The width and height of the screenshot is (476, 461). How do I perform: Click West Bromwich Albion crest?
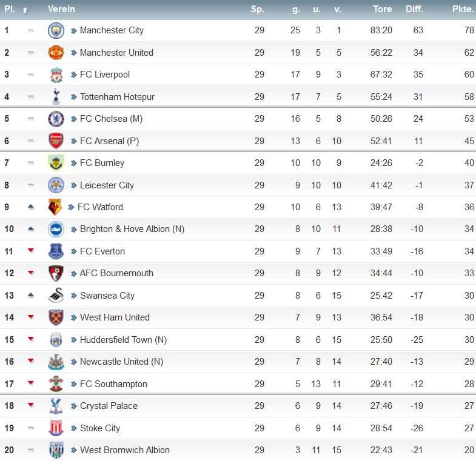pyautogui.click(x=56, y=449)
